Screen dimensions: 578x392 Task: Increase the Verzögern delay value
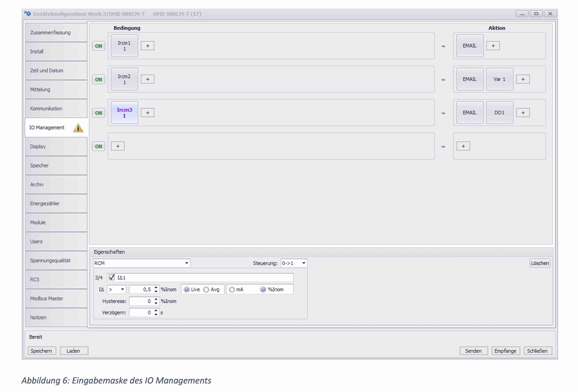156,310
